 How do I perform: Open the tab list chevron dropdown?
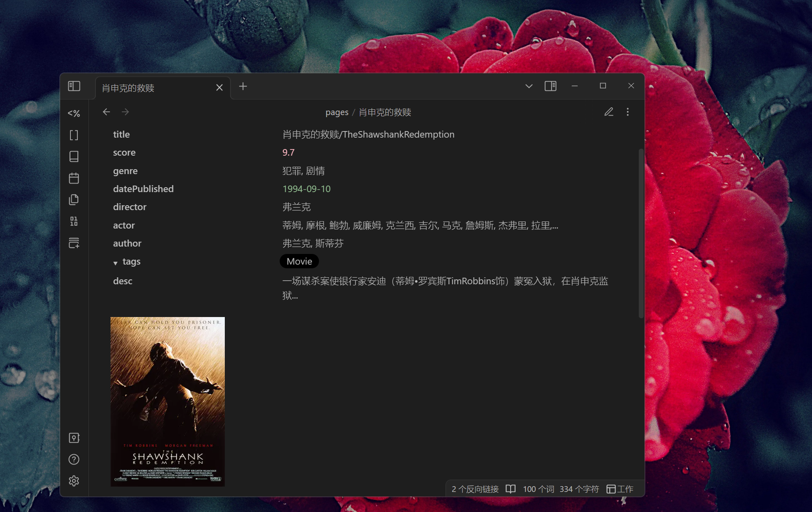point(529,86)
